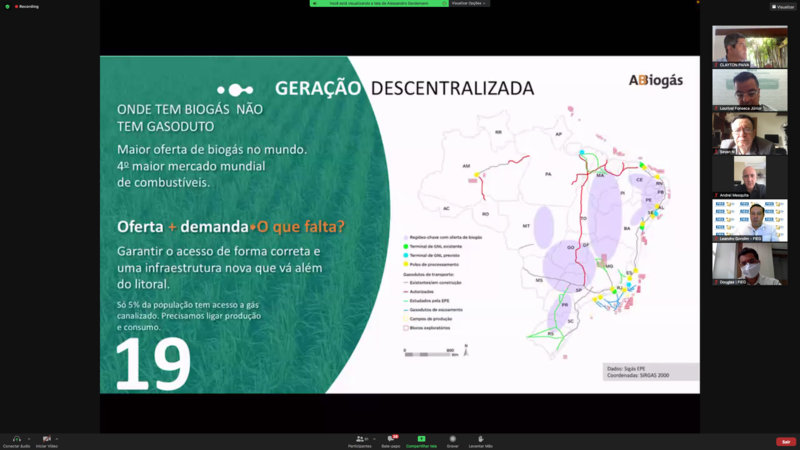This screenshot has height=450, width=800.
Task: Expand the video options arrow
Action: click(57, 438)
